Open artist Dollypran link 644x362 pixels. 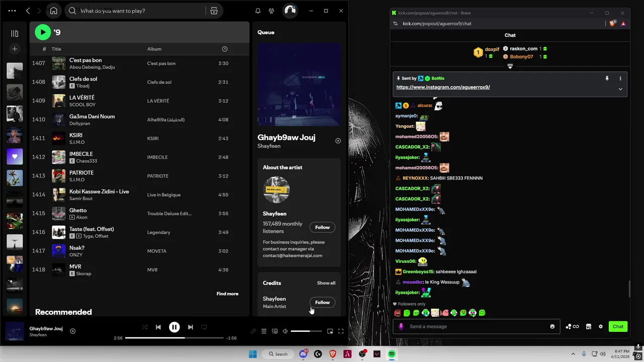coord(81,123)
